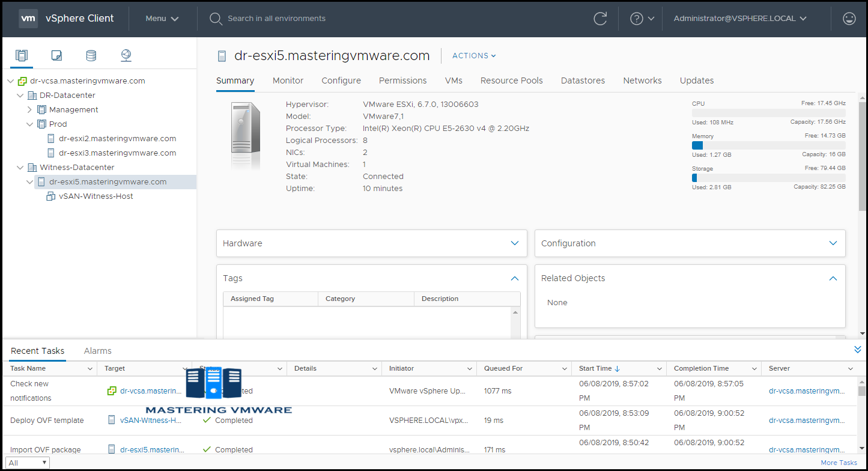Click the search magnifier icon

(x=216, y=19)
